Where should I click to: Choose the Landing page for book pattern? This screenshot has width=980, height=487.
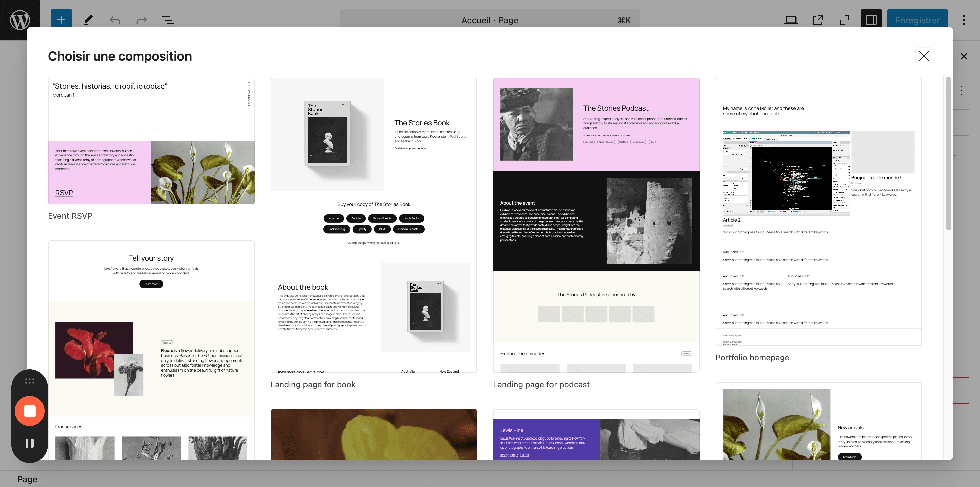374,225
